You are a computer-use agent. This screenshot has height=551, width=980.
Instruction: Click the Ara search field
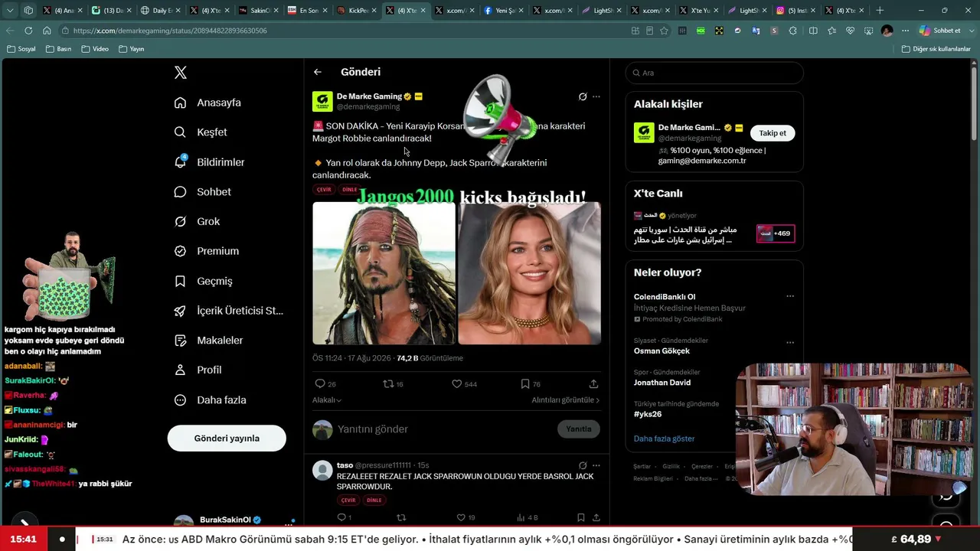(x=714, y=73)
